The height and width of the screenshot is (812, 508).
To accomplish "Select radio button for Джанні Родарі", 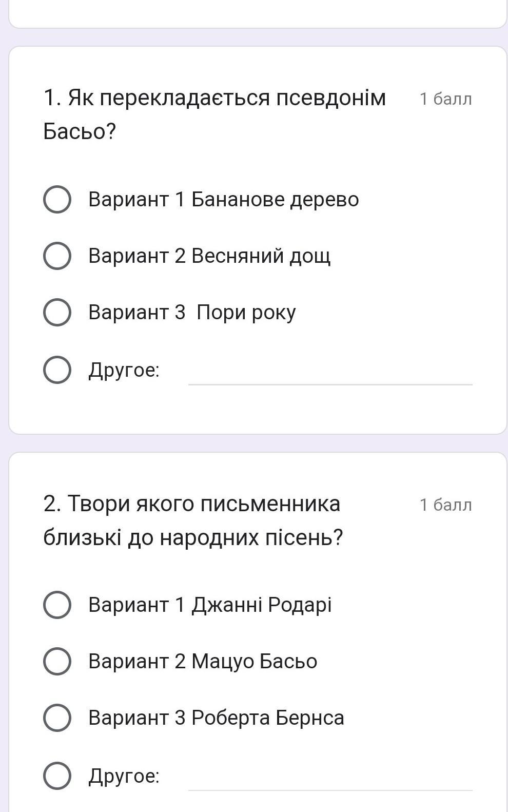I will point(57,605).
